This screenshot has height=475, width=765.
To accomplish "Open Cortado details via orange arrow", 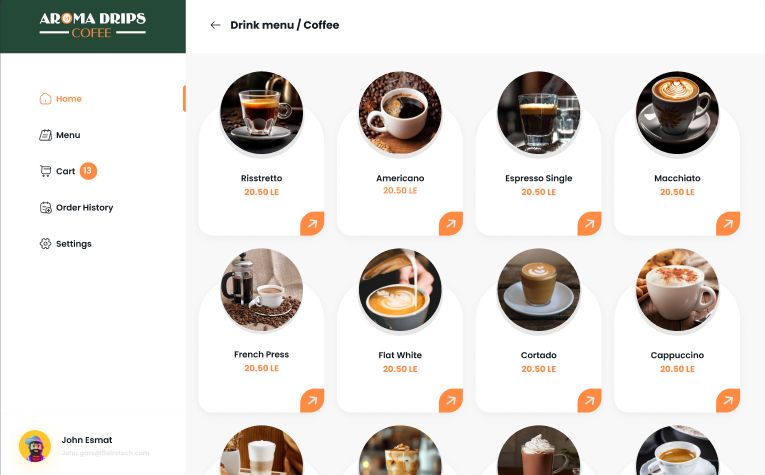I will 589,400.
